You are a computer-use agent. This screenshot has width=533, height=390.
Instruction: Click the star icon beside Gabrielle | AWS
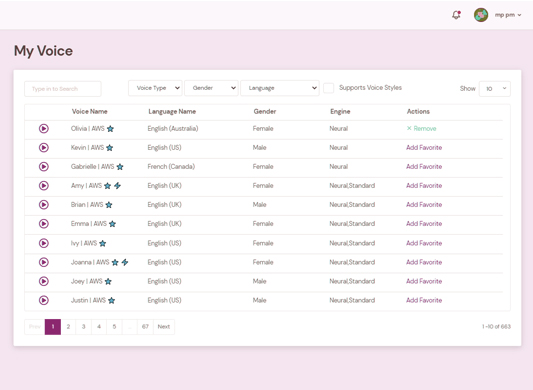click(x=120, y=167)
